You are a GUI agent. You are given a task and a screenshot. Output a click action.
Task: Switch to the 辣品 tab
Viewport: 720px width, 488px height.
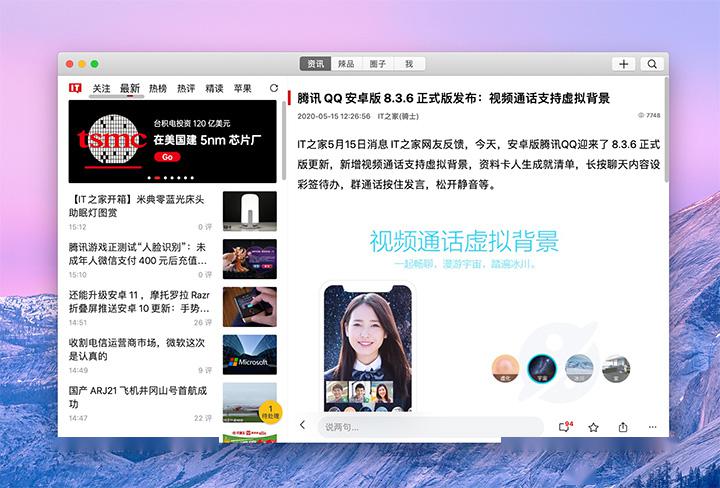click(345, 64)
